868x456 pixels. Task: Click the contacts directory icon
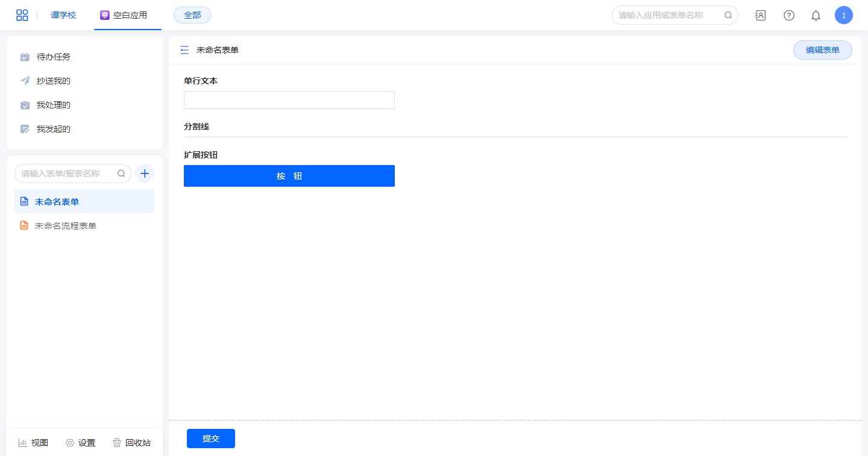pyautogui.click(x=760, y=16)
